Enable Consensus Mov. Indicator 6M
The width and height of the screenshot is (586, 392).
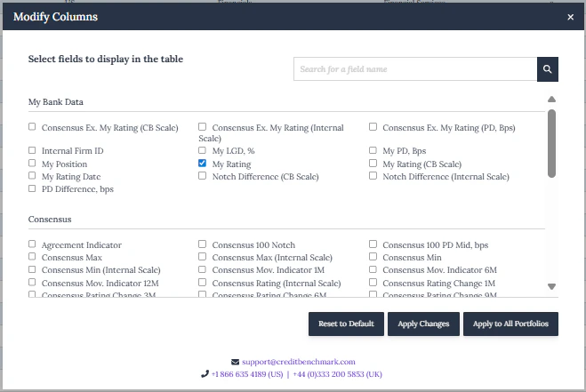pyautogui.click(x=373, y=269)
